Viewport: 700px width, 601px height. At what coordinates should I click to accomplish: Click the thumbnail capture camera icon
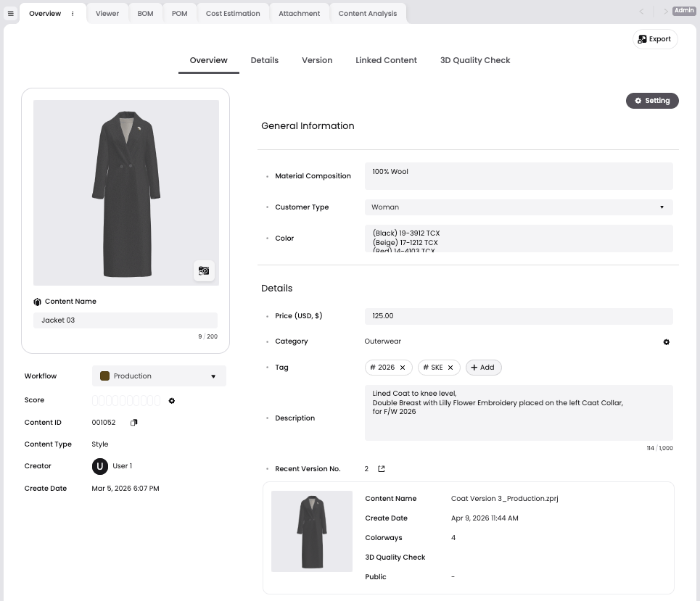(204, 271)
